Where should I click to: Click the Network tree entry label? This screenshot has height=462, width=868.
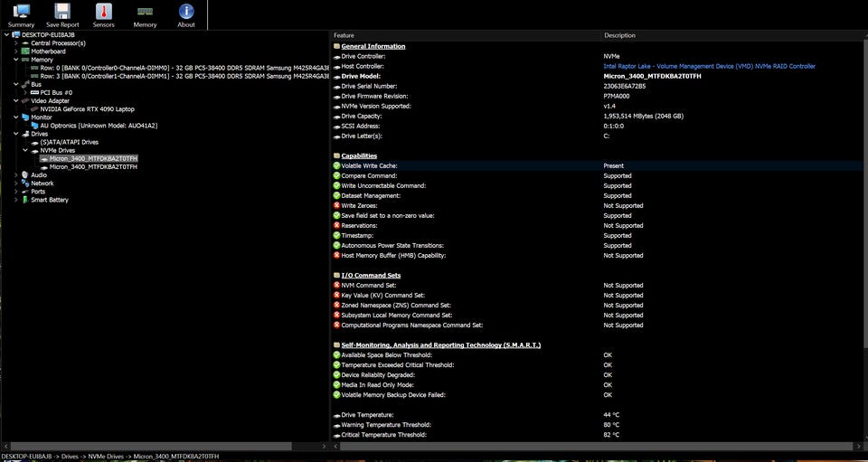42,184
